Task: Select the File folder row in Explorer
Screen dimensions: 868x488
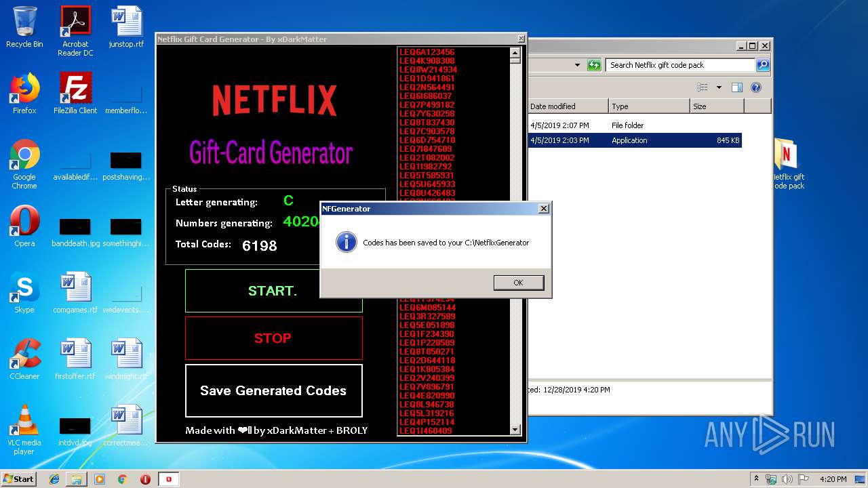Action: (x=635, y=125)
